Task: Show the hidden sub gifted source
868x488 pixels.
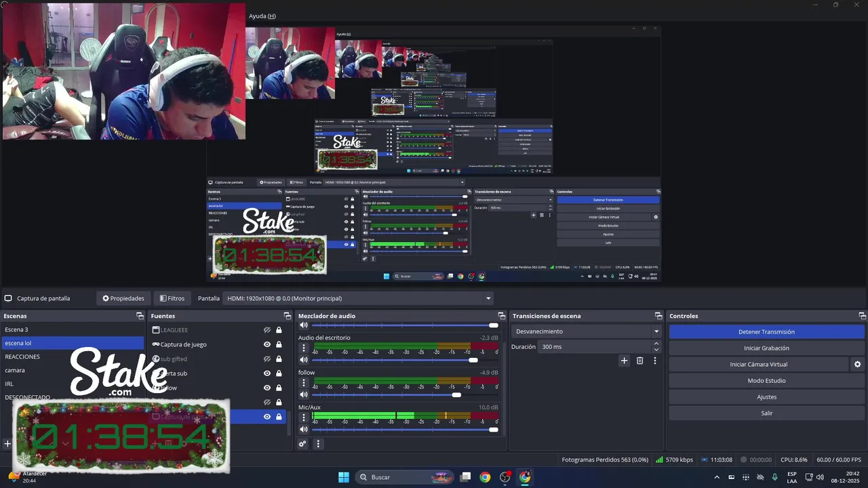Action: point(267,359)
